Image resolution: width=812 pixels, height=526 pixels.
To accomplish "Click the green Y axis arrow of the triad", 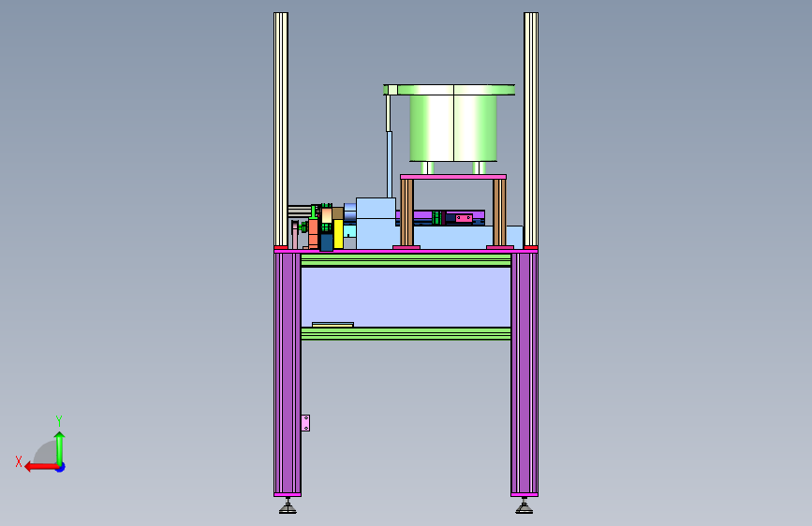I will click(x=60, y=448).
